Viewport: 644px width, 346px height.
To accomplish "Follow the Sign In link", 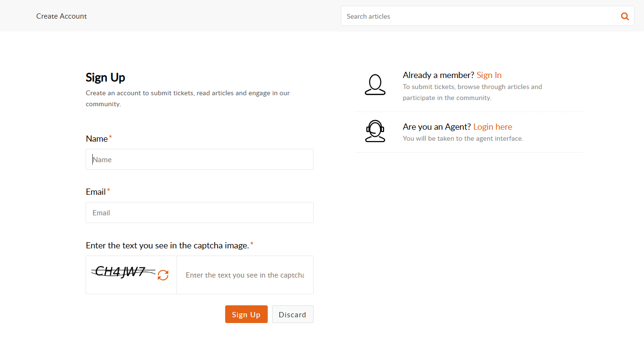I will [489, 75].
